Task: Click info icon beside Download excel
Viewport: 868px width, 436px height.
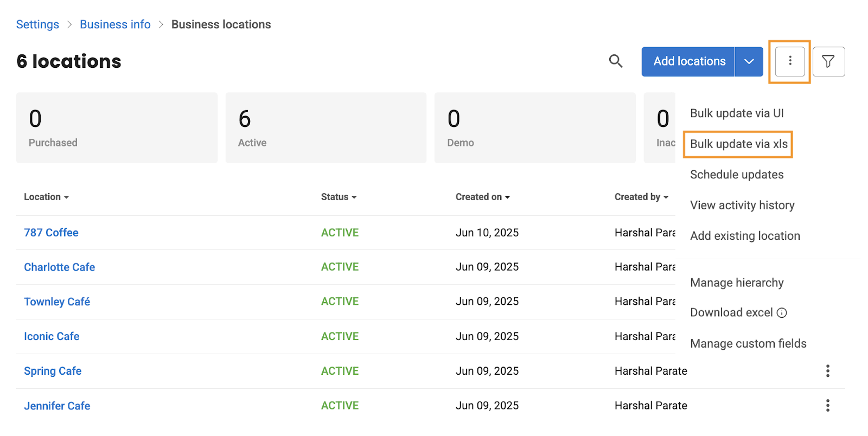Action: point(782,313)
